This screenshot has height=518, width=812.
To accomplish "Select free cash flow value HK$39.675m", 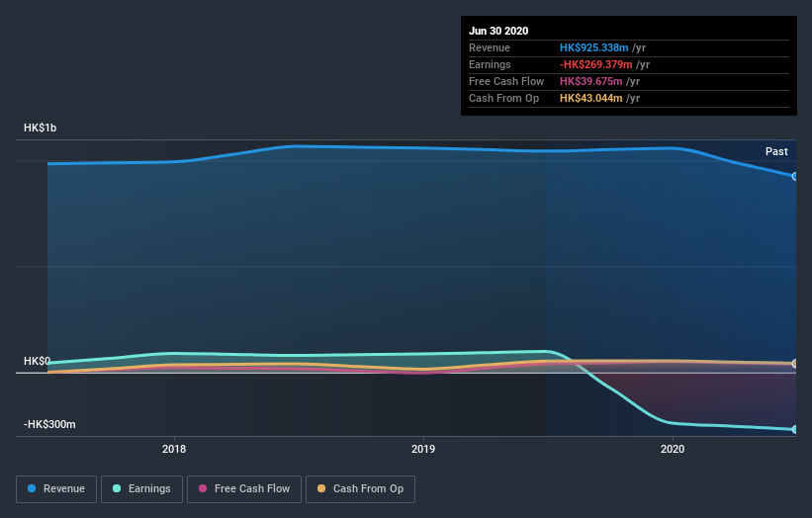I will (590, 81).
